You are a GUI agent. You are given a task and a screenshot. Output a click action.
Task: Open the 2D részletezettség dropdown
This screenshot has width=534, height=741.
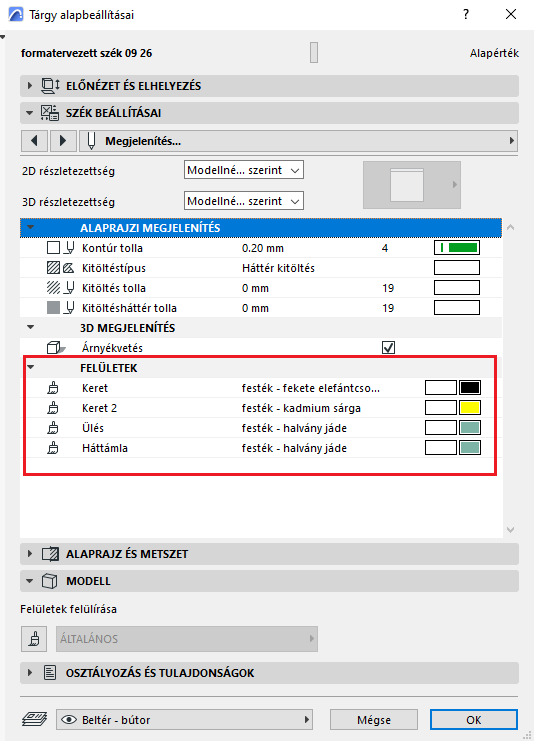pos(244,170)
